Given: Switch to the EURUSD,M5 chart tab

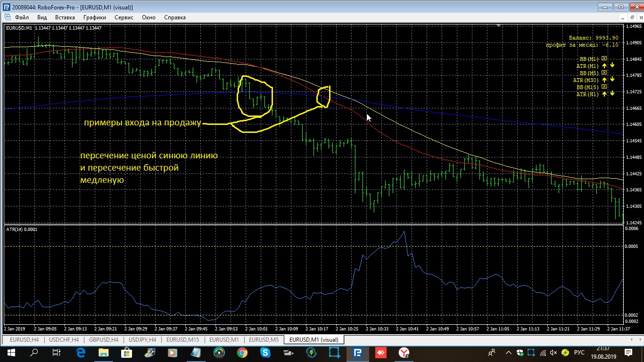Looking at the screenshot, I should point(264,339).
